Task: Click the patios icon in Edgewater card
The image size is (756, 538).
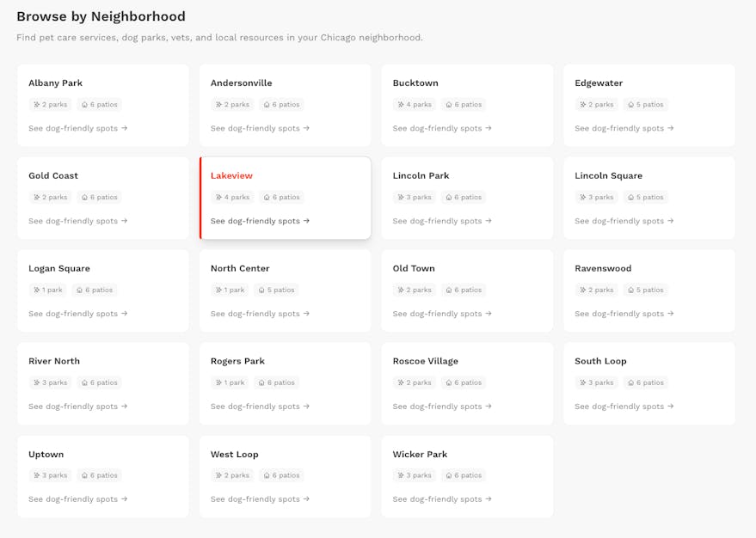Action: [630, 105]
